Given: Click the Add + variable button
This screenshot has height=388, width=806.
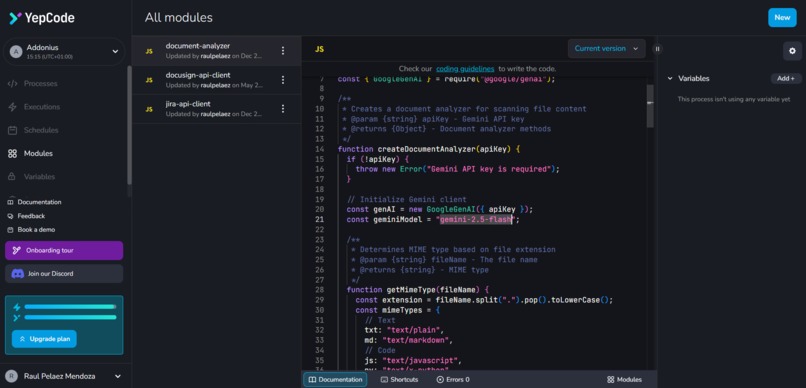Looking at the screenshot, I should click(x=785, y=79).
